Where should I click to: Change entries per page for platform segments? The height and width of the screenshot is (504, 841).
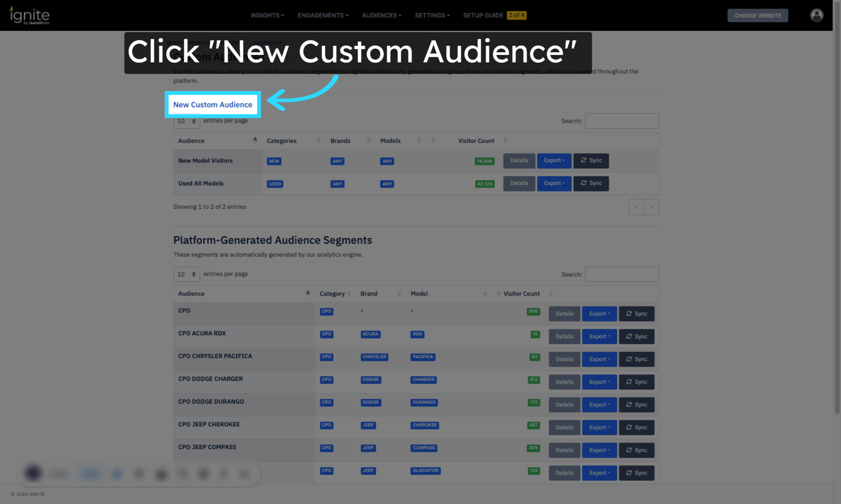186,274
